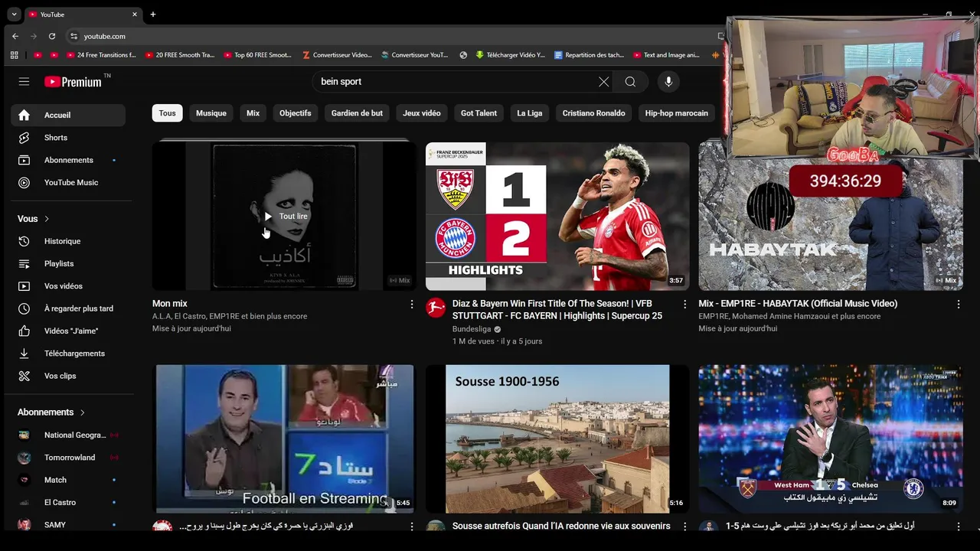Image resolution: width=980 pixels, height=551 pixels.
Task: Open the Sousse 1900-1956 thumbnail
Action: pyautogui.click(x=557, y=439)
